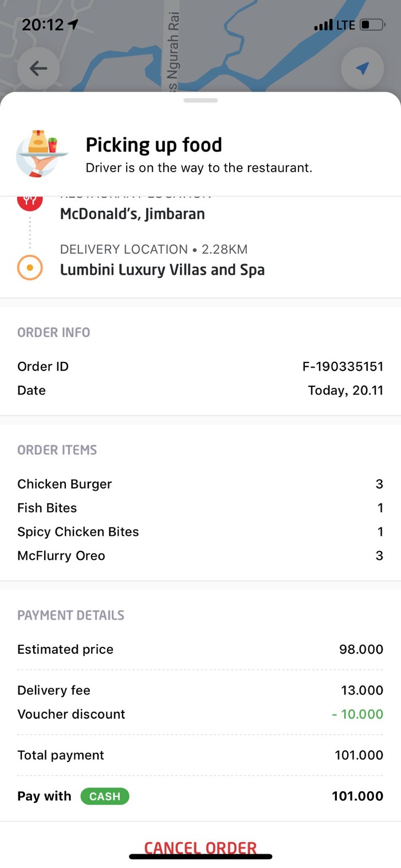This screenshot has height=868, width=401.
Task: Tap the McFlurry Oreo order item
Action: tap(61, 555)
